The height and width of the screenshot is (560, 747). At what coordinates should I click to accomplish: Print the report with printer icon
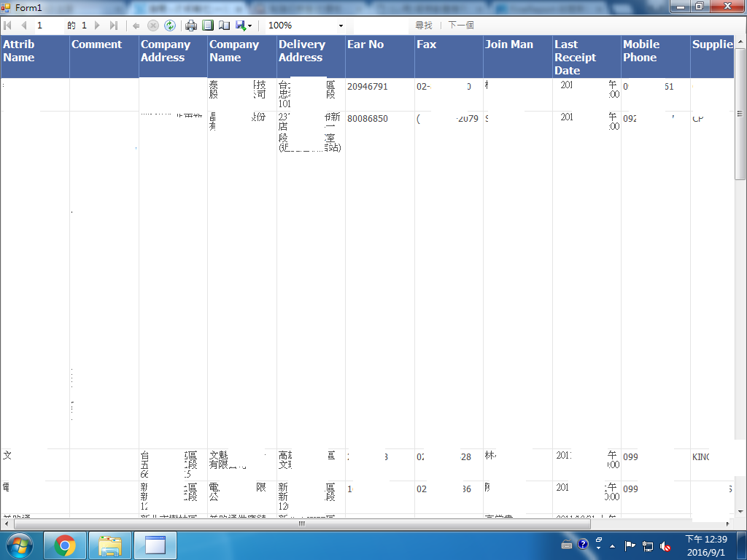tap(191, 26)
